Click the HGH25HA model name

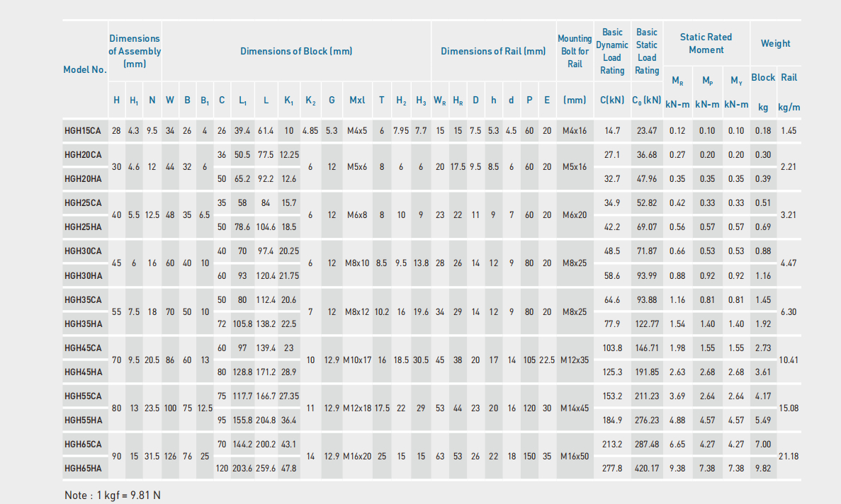(83, 227)
